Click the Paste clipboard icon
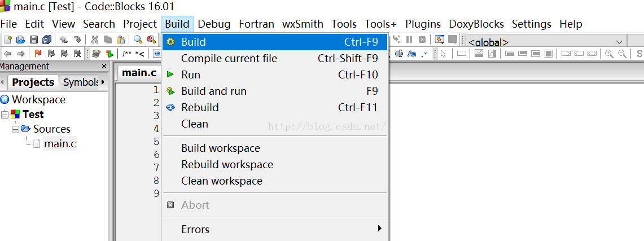Image resolution: width=644 pixels, height=241 pixels. coord(121,40)
